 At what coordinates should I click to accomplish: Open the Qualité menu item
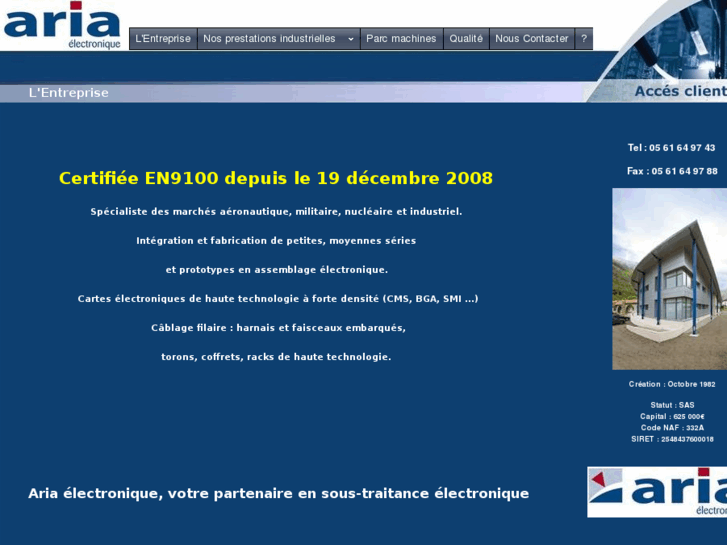pos(466,38)
